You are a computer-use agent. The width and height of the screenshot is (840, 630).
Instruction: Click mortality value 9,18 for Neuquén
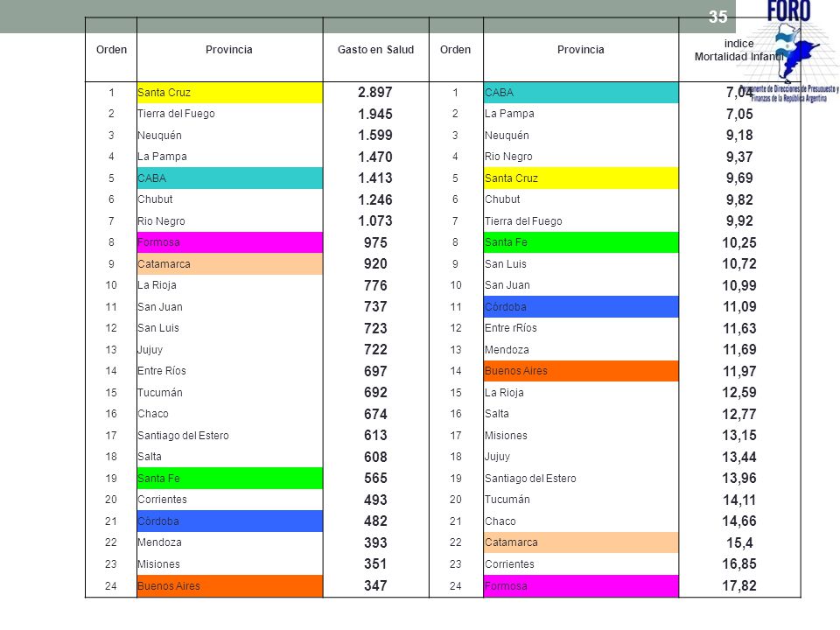tap(739, 135)
